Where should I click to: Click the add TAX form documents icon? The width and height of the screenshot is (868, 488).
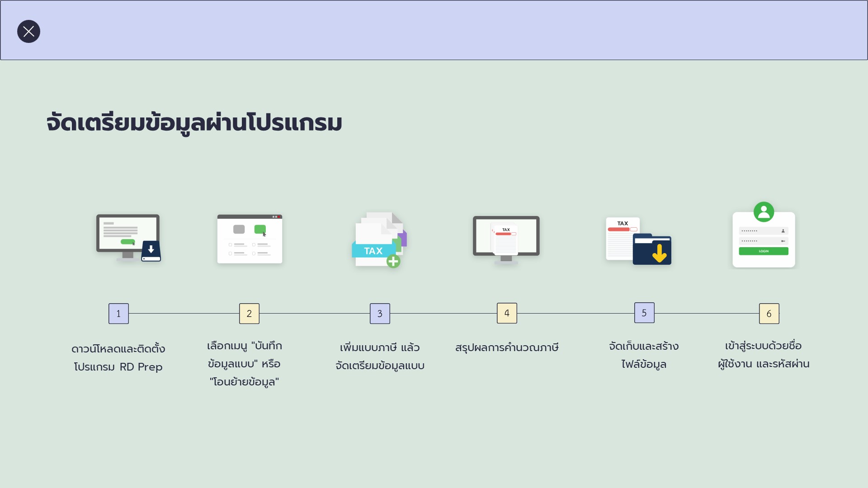[379, 240]
